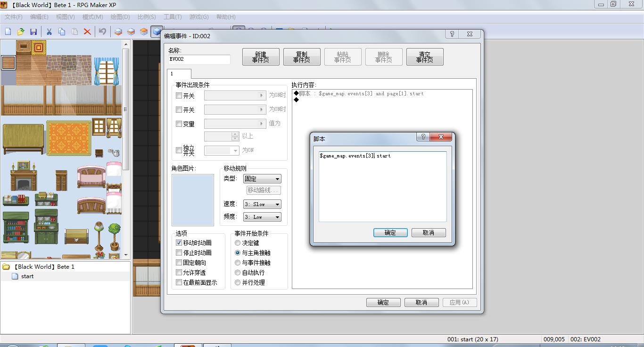Screen dimensions: 644x347
Task: Select the third map layer icon
Action: point(144,32)
